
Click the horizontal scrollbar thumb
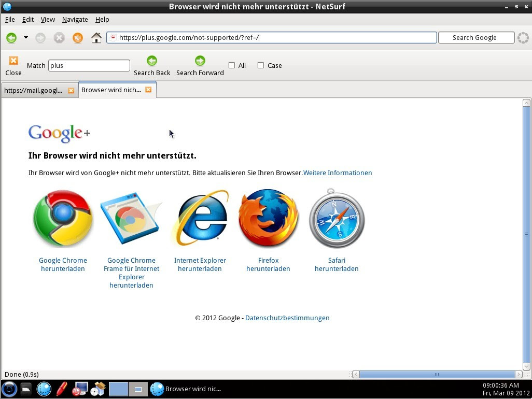pos(437,374)
